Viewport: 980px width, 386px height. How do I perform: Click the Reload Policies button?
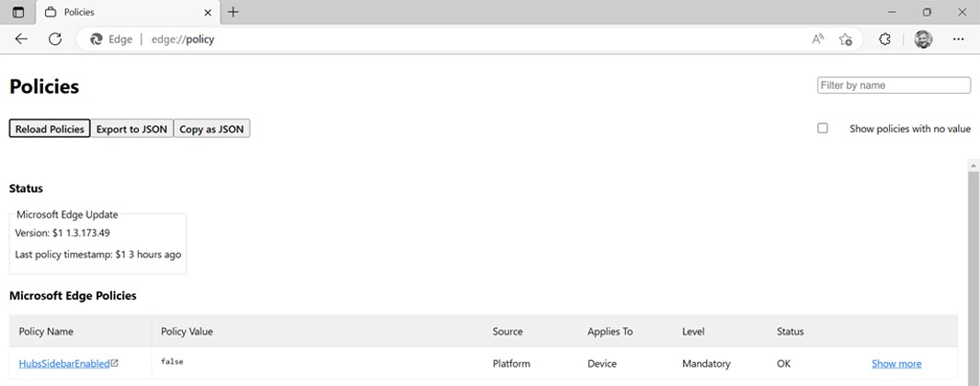tap(50, 129)
